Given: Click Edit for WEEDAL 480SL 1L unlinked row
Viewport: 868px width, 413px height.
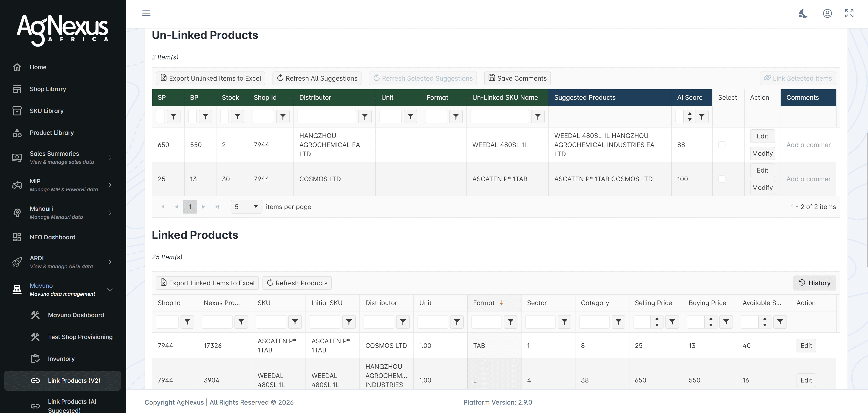Looking at the screenshot, I should coord(762,136).
